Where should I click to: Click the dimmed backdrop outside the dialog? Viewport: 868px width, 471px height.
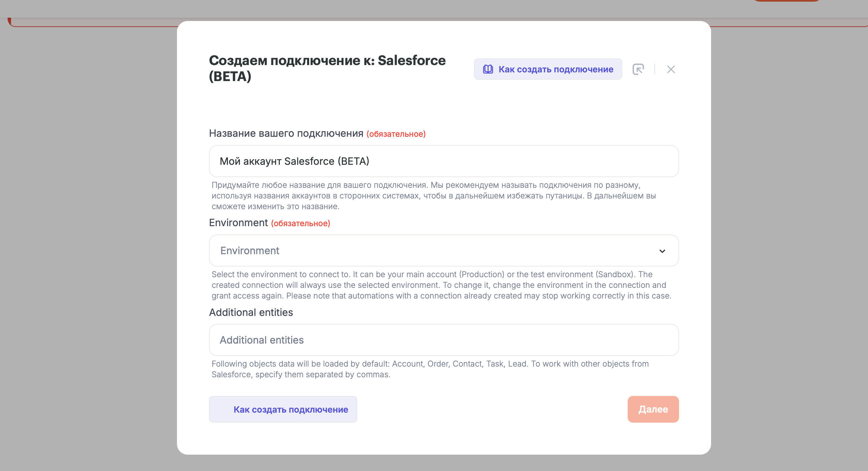click(87, 236)
